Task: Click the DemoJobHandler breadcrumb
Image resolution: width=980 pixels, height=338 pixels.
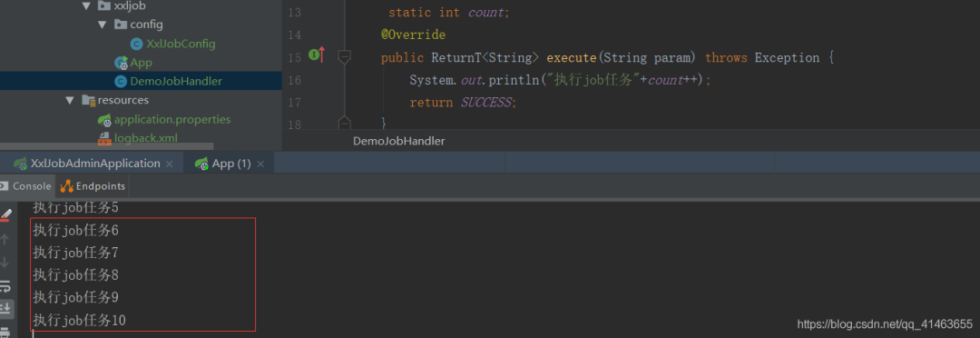Action: click(x=398, y=141)
